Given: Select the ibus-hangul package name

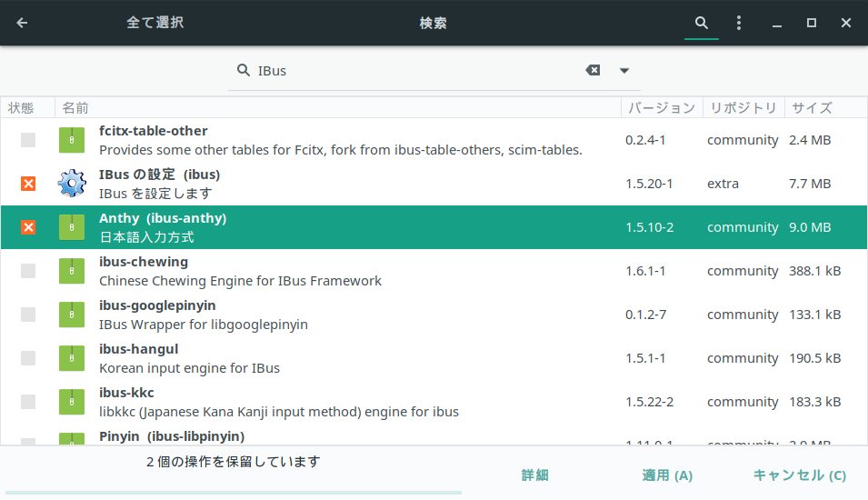Looking at the screenshot, I should click(138, 349).
